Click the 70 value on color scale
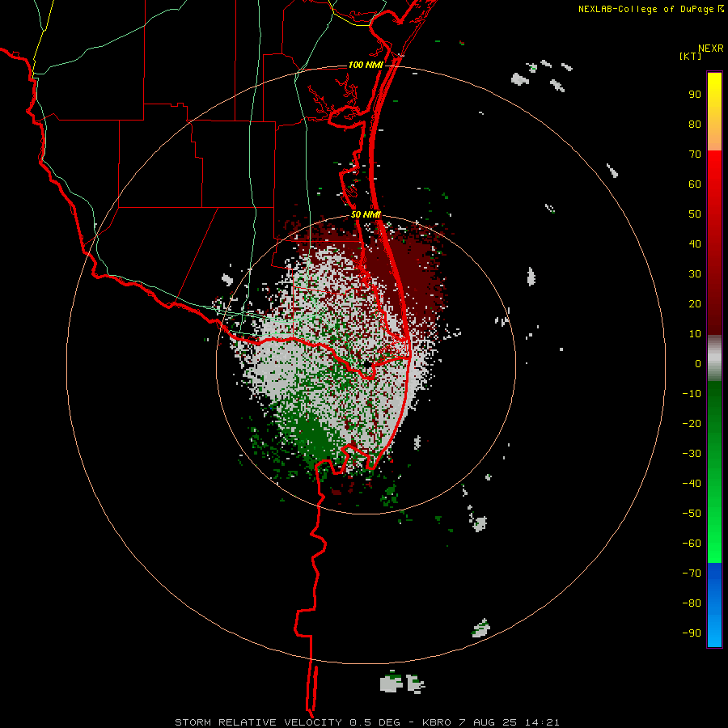The height and width of the screenshot is (728, 728). [695, 154]
